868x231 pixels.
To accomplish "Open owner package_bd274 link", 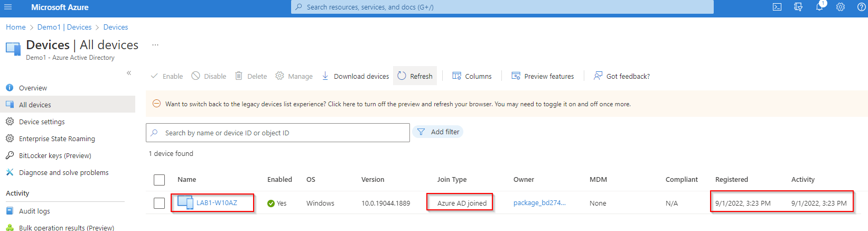I will [539, 203].
